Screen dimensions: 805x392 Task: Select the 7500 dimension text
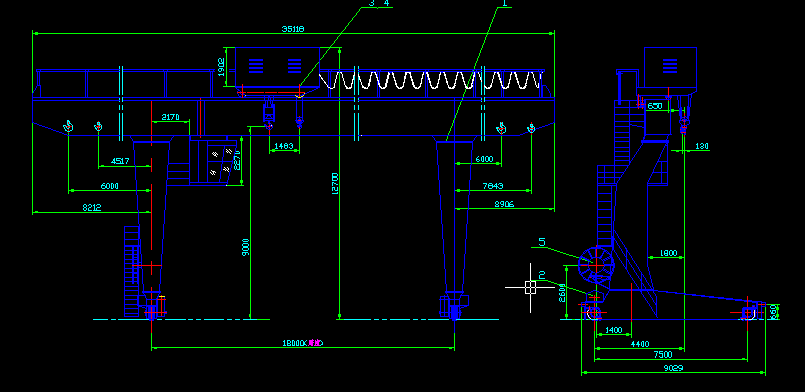663,355
